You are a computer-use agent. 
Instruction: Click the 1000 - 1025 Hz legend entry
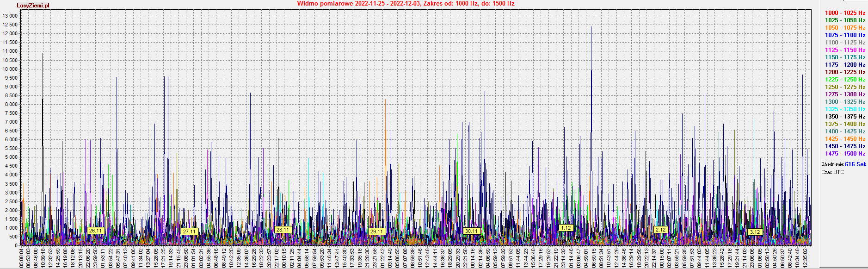pyautogui.click(x=845, y=13)
